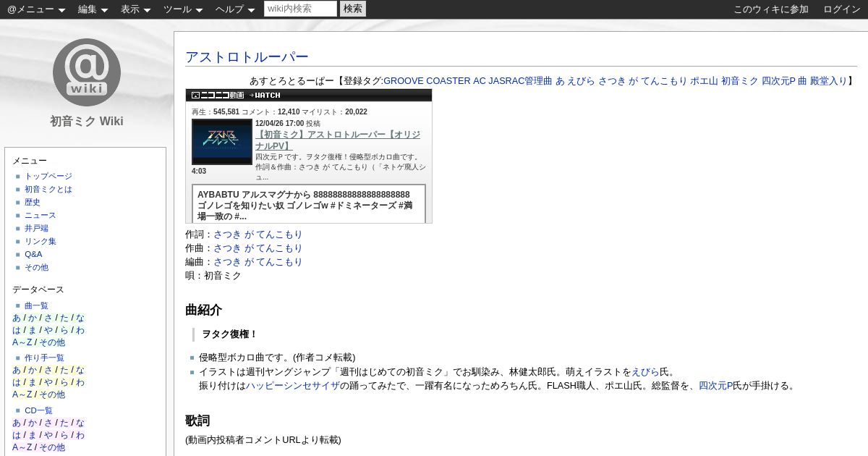This screenshot has height=456, width=868.
Task: Open 作り手一覧 database link
Action: click(44, 358)
